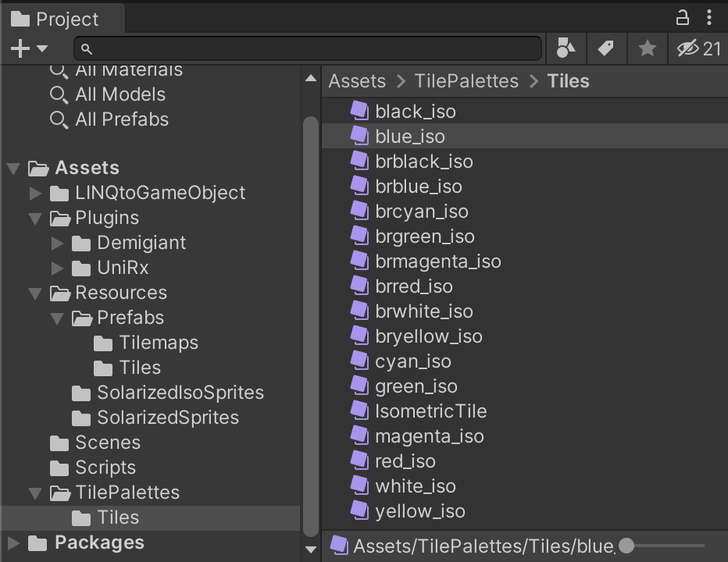Select the brred_iso tile icon
The width and height of the screenshot is (728, 562).
coord(359,286)
